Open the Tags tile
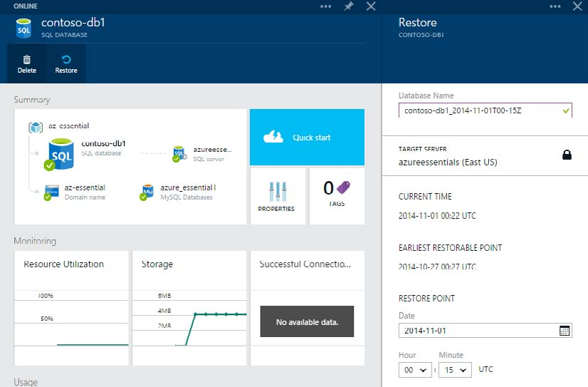The height and width of the screenshot is (387, 588). click(x=337, y=196)
